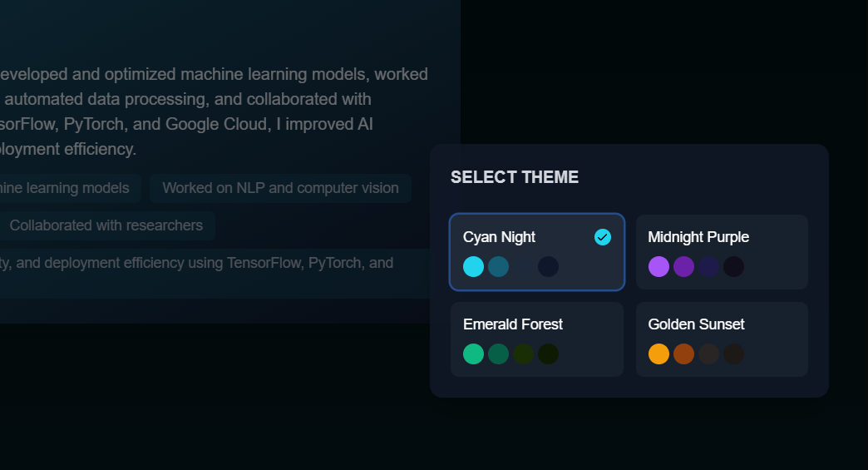Click the burnt brown Golden Sunset swatch
This screenshot has height=470, width=868.
coord(683,354)
